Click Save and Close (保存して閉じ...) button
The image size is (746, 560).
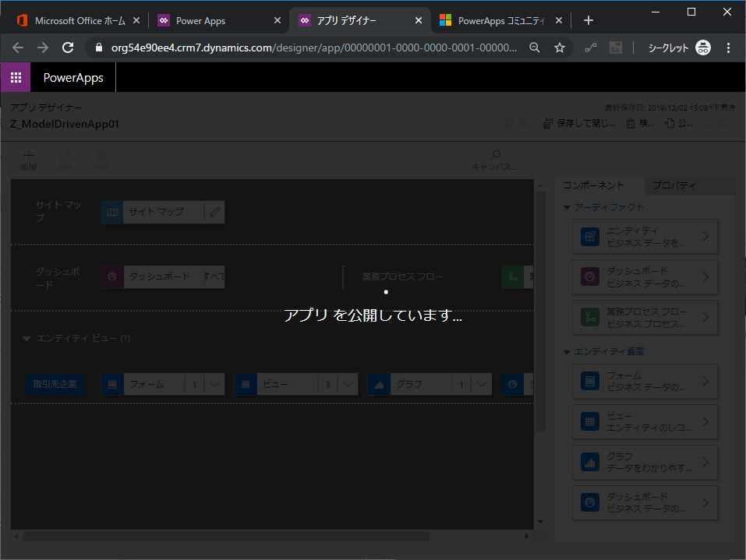tap(579, 124)
